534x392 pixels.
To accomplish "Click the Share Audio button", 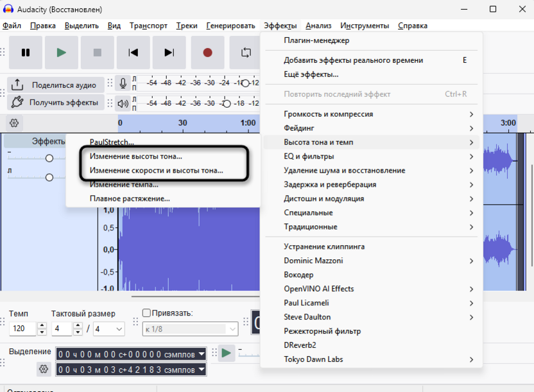I will click(x=55, y=85).
